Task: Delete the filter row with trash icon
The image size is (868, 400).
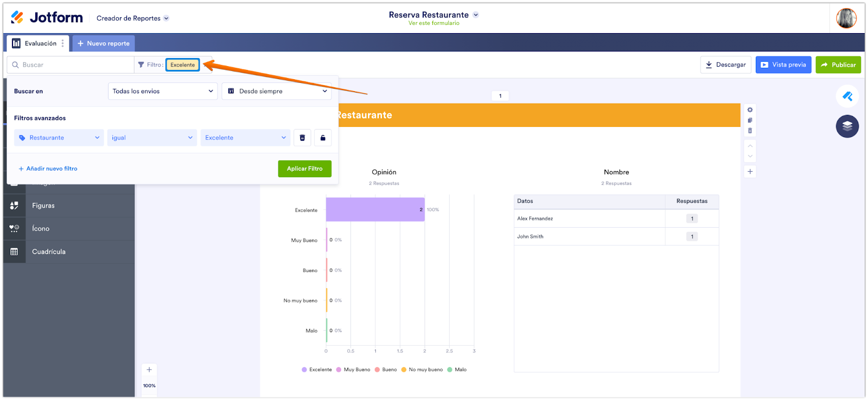Action: pyautogui.click(x=302, y=138)
